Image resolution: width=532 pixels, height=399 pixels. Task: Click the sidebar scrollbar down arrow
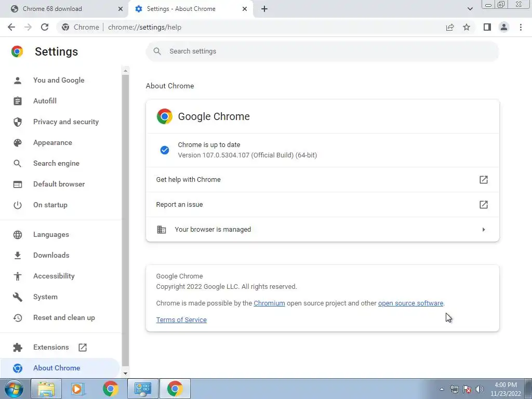pyautogui.click(x=126, y=373)
